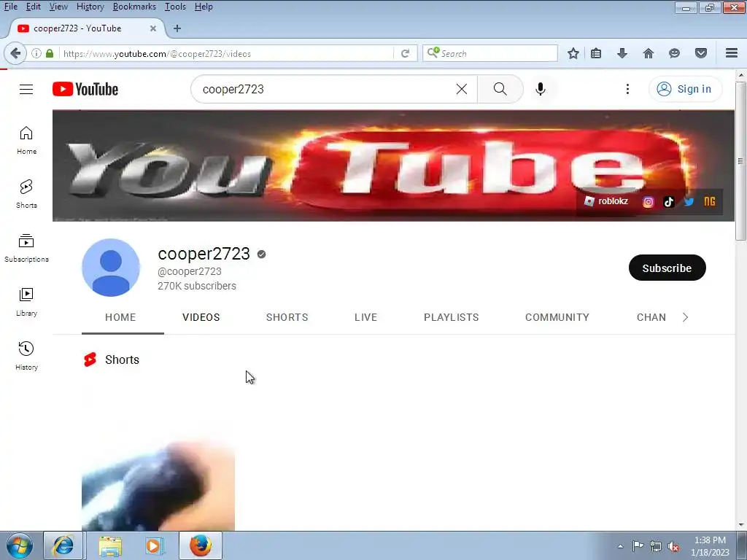Open Pocket icon in Firefox toolbar
The height and width of the screenshot is (560, 747).
[701, 53]
